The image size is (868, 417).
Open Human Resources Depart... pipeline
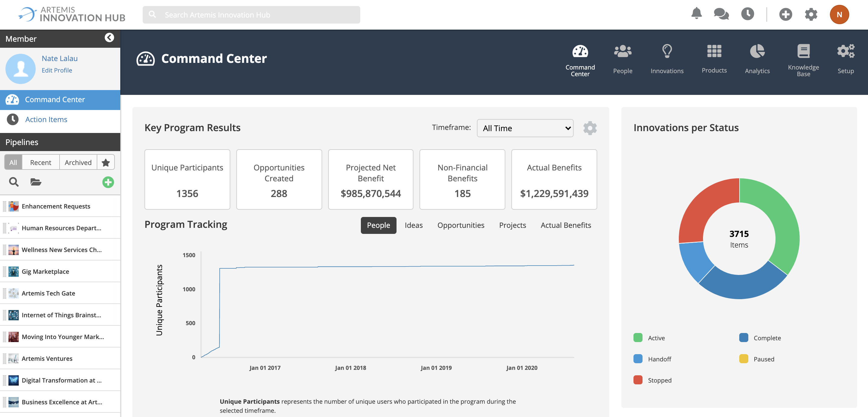60,228
